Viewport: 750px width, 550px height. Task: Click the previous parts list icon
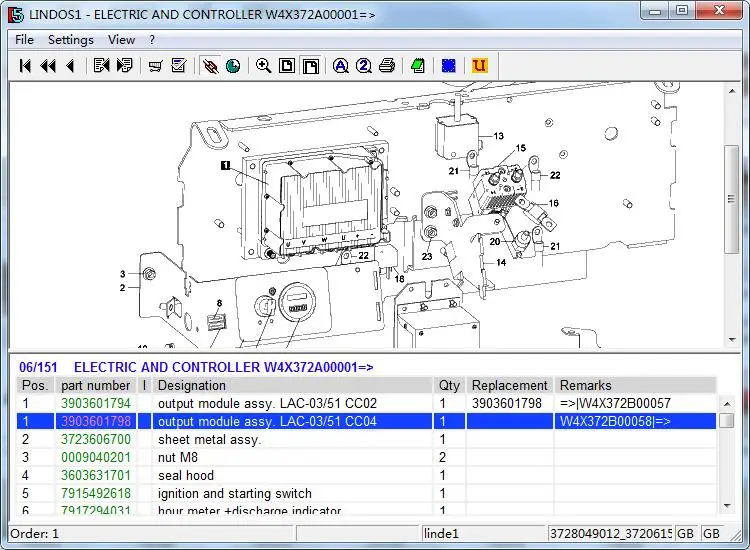(101, 66)
